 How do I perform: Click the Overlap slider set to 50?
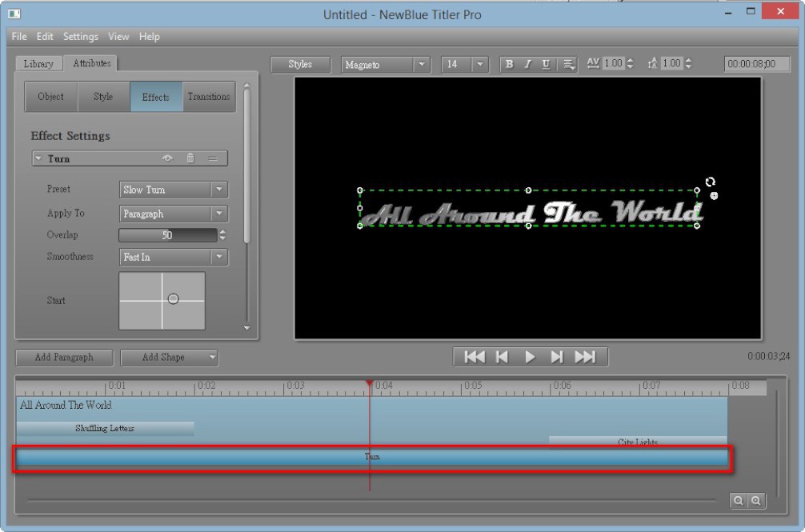(x=168, y=235)
